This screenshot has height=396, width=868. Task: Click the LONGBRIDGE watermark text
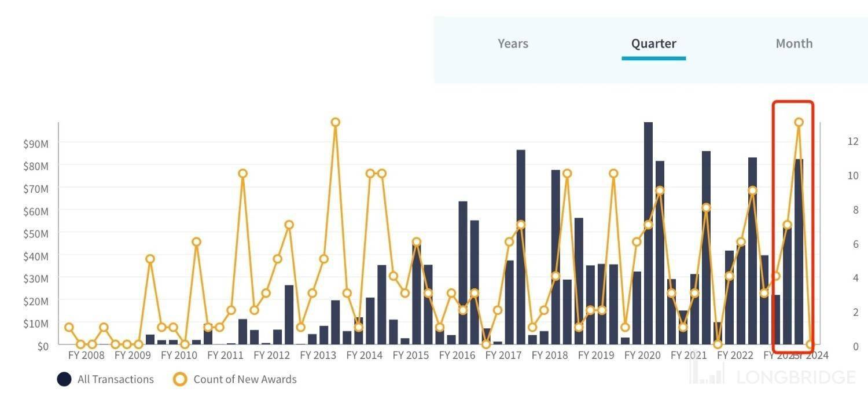click(x=796, y=377)
